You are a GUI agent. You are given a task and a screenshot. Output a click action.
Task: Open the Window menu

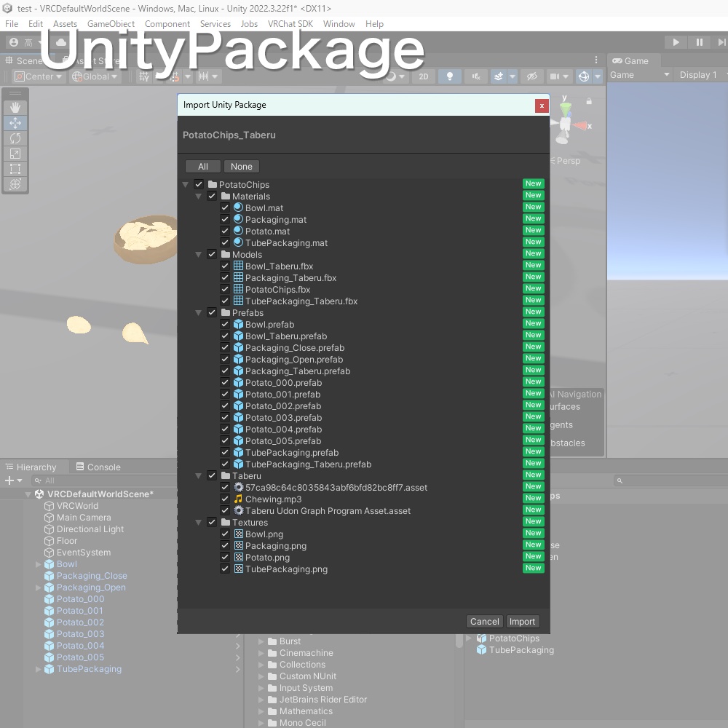[x=339, y=24]
